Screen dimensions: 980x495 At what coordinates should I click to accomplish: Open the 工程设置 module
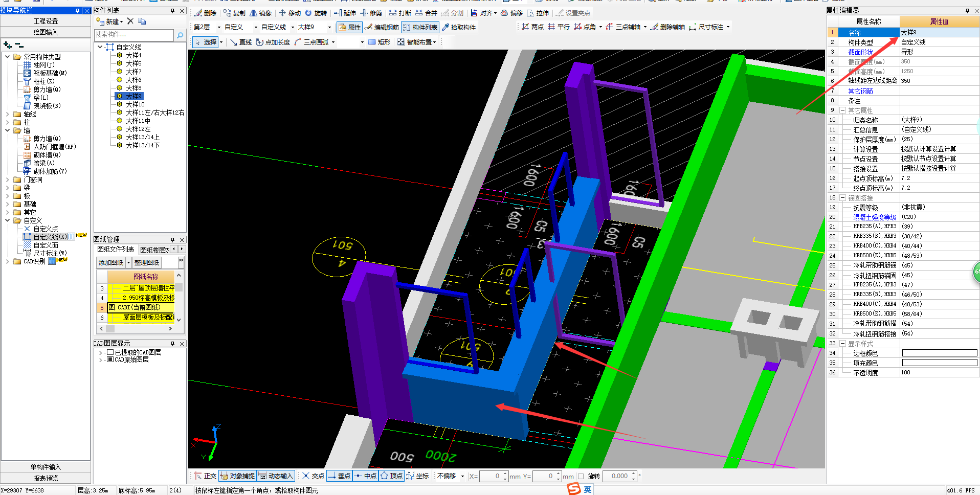(x=46, y=21)
